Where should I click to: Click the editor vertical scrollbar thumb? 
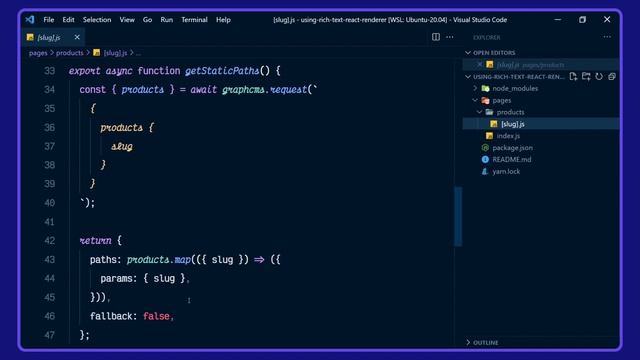tap(458, 216)
